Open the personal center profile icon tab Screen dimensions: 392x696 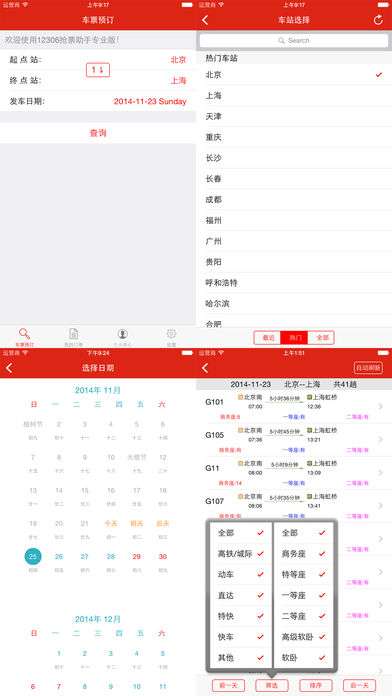coord(123,334)
